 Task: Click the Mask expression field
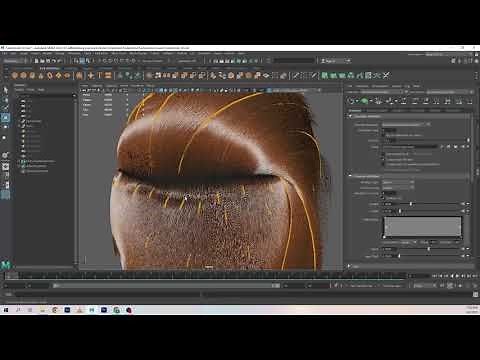[x=411, y=147]
